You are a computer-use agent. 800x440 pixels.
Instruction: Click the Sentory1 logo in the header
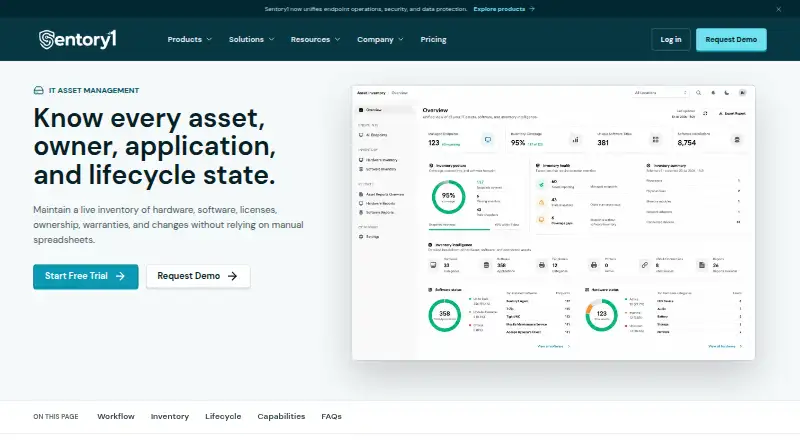pyautogui.click(x=78, y=39)
